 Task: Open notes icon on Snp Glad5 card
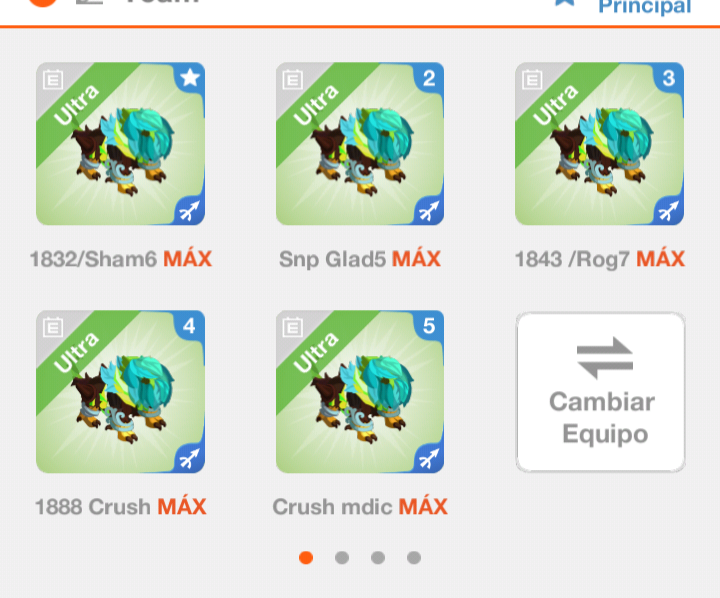coord(292,79)
